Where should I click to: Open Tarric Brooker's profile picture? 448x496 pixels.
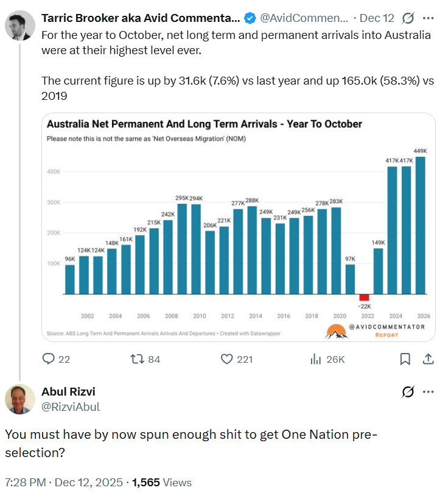(x=19, y=24)
